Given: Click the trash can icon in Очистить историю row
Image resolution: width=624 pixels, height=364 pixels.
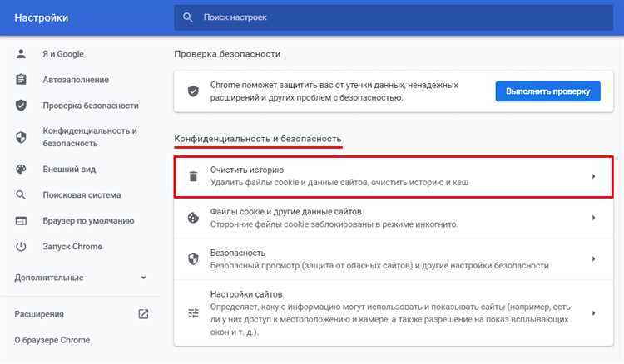Looking at the screenshot, I should [193, 176].
